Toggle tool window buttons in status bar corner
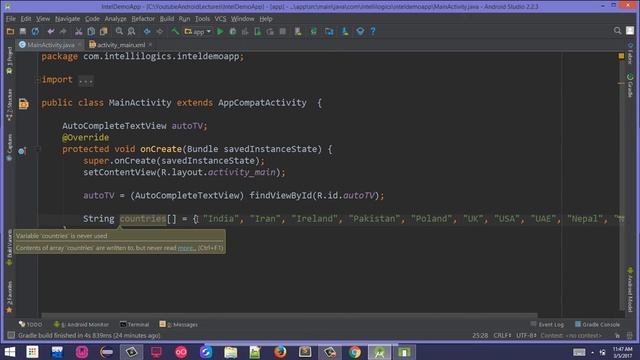 click(11, 335)
